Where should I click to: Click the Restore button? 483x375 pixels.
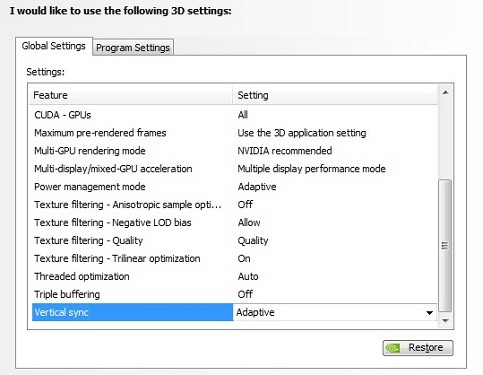pyautogui.click(x=418, y=348)
